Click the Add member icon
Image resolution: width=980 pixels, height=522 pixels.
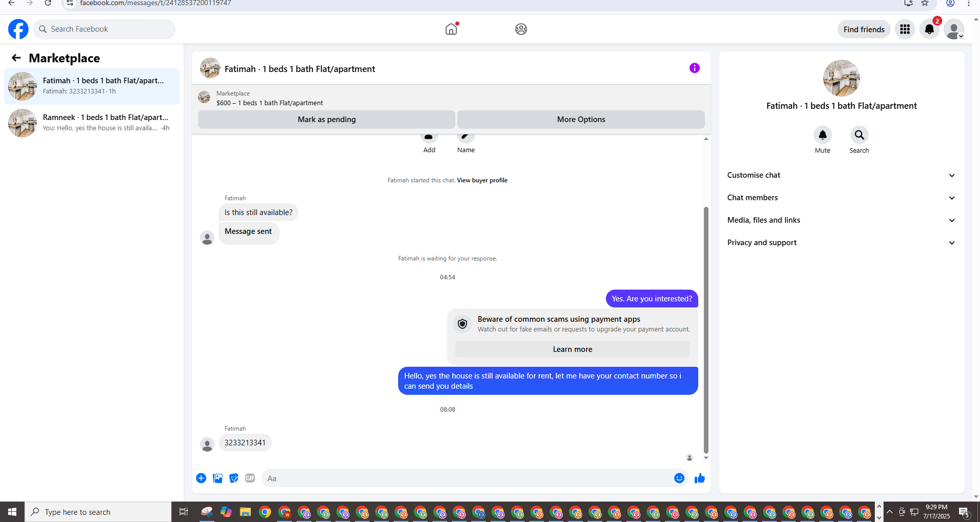pos(429,138)
